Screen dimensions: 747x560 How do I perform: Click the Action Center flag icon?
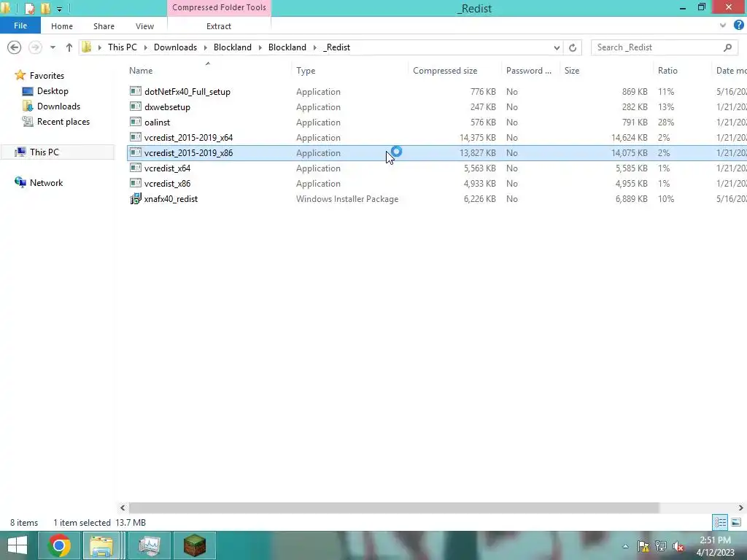[x=643, y=546]
